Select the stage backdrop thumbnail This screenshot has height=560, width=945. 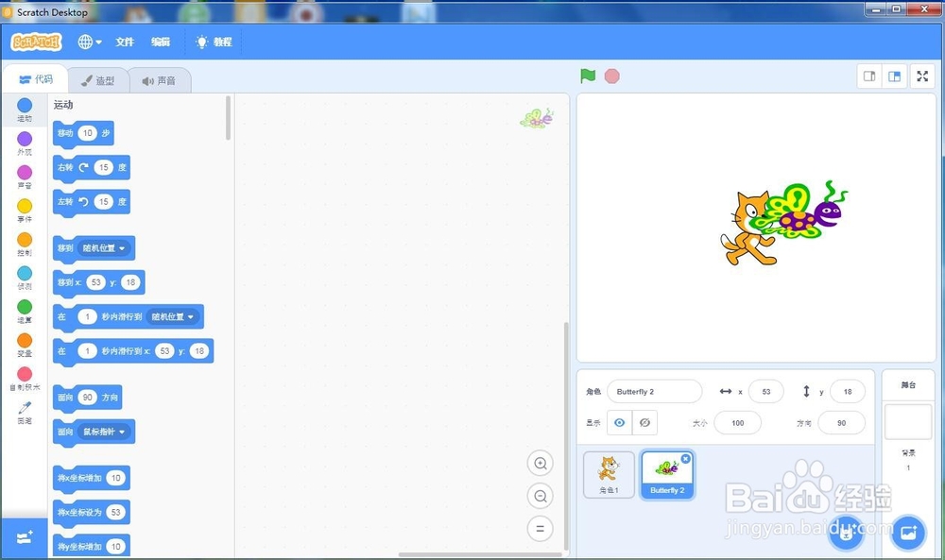click(x=907, y=421)
